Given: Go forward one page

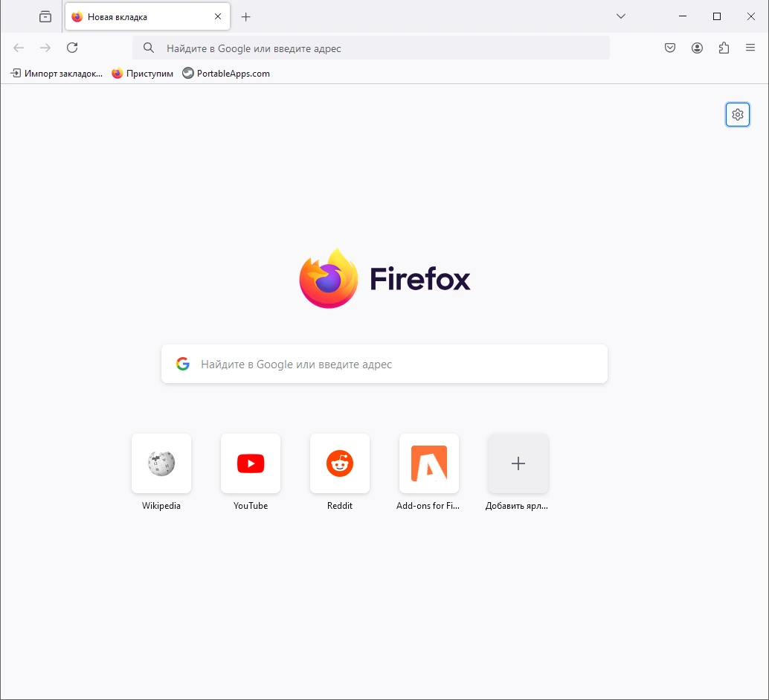Looking at the screenshot, I should [x=45, y=48].
